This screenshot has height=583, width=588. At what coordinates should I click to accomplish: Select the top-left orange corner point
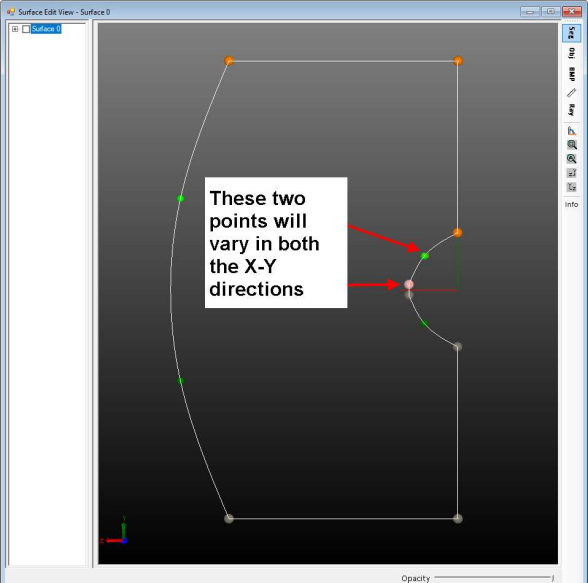point(229,60)
